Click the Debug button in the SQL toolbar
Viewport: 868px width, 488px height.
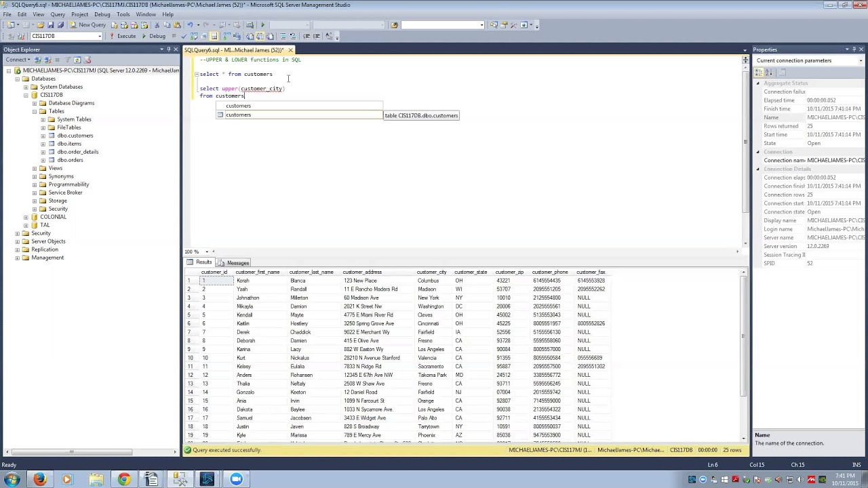tap(153, 36)
